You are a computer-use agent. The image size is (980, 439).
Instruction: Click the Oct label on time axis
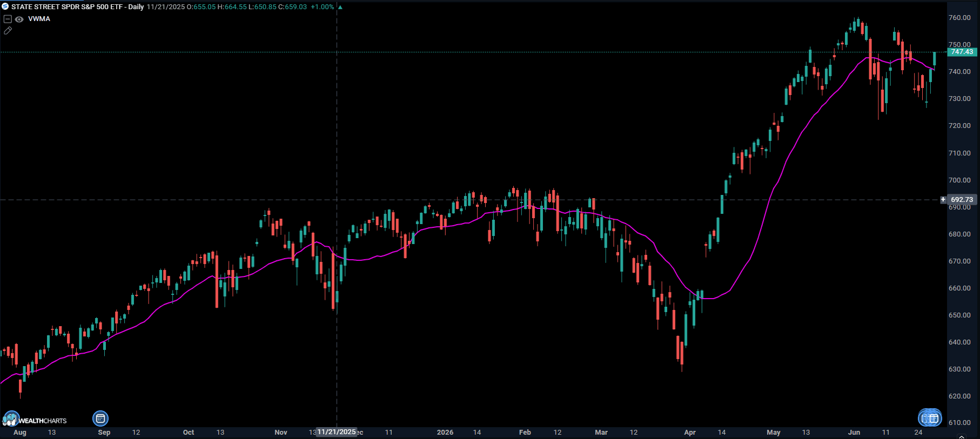189,433
